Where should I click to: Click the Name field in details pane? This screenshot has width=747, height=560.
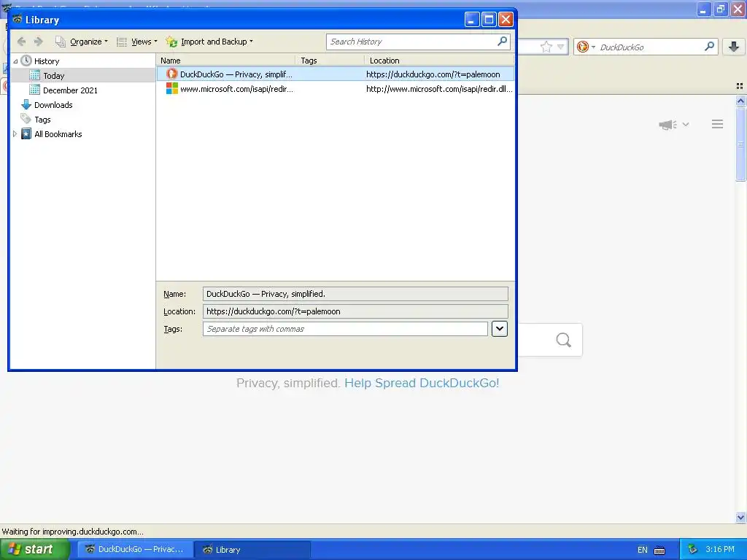[x=355, y=294]
